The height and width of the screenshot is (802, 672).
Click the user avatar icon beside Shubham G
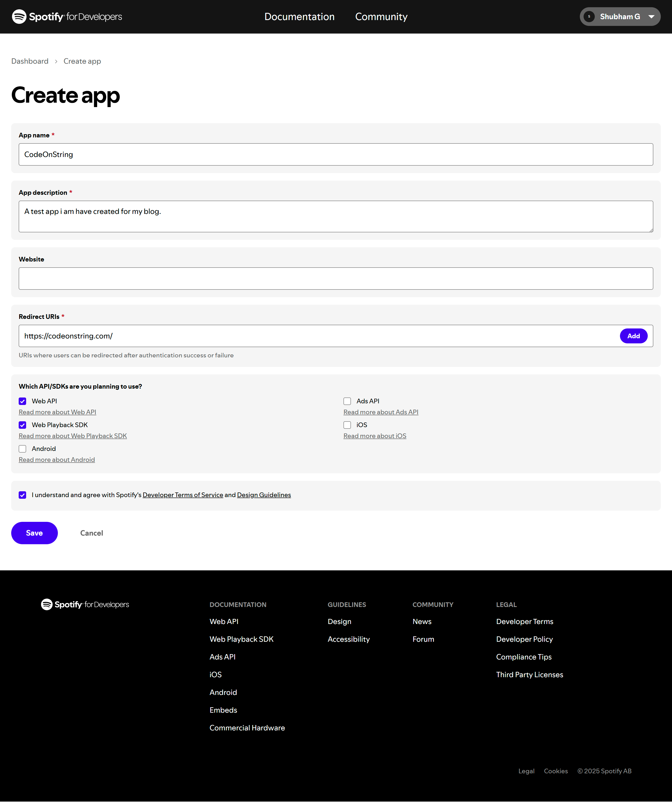click(x=589, y=17)
